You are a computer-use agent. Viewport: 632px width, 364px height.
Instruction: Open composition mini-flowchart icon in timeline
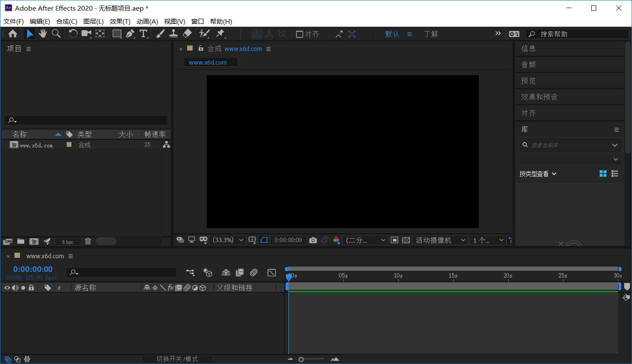point(190,272)
